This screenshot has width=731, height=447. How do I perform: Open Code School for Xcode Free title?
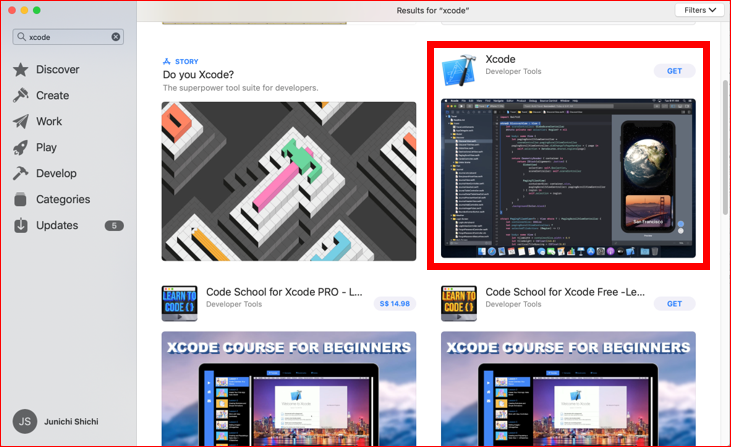[565, 292]
